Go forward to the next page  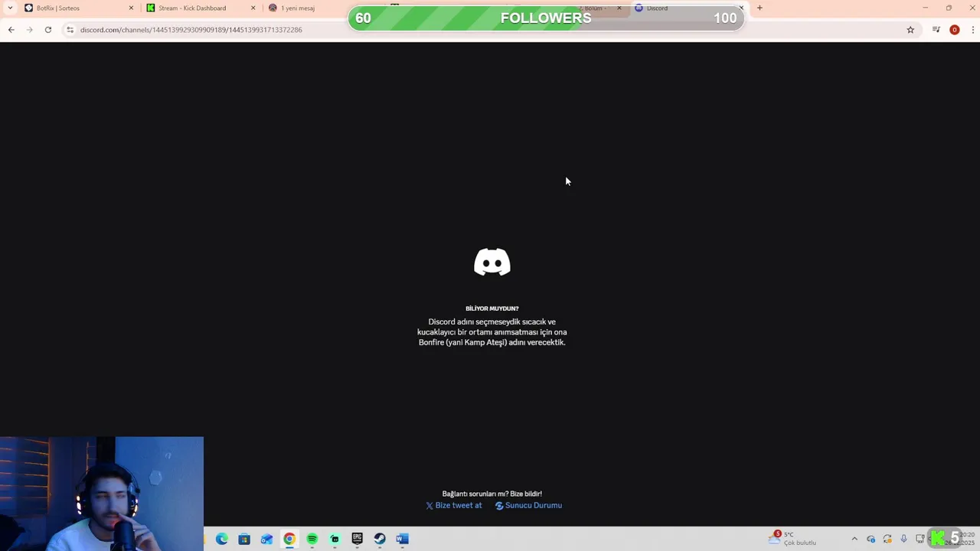coord(29,30)
